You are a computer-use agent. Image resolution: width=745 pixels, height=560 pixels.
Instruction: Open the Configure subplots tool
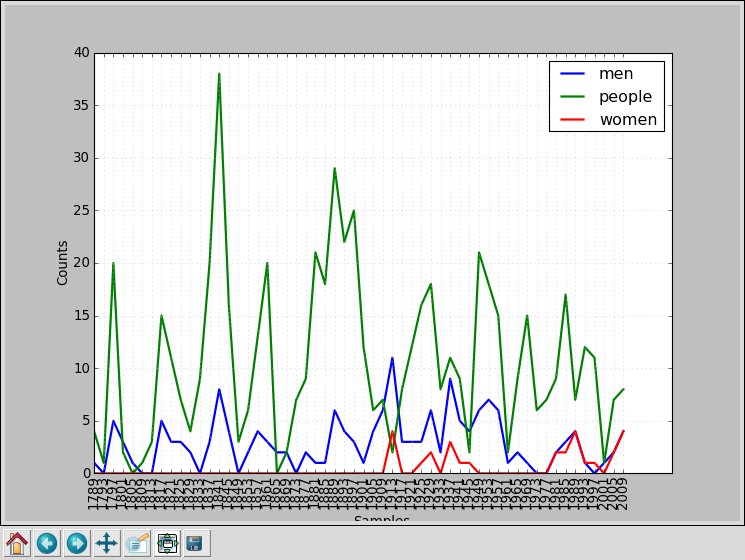[167, 543]
